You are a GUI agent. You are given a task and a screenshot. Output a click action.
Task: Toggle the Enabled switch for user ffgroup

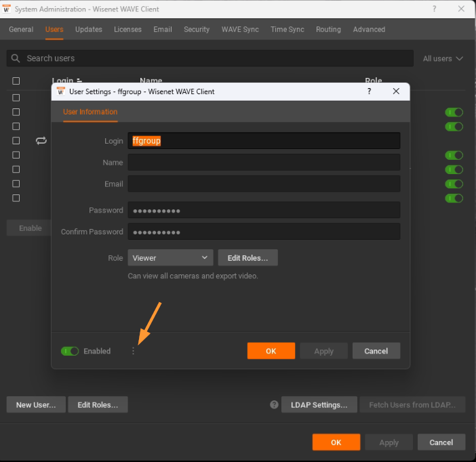(70, 351)
